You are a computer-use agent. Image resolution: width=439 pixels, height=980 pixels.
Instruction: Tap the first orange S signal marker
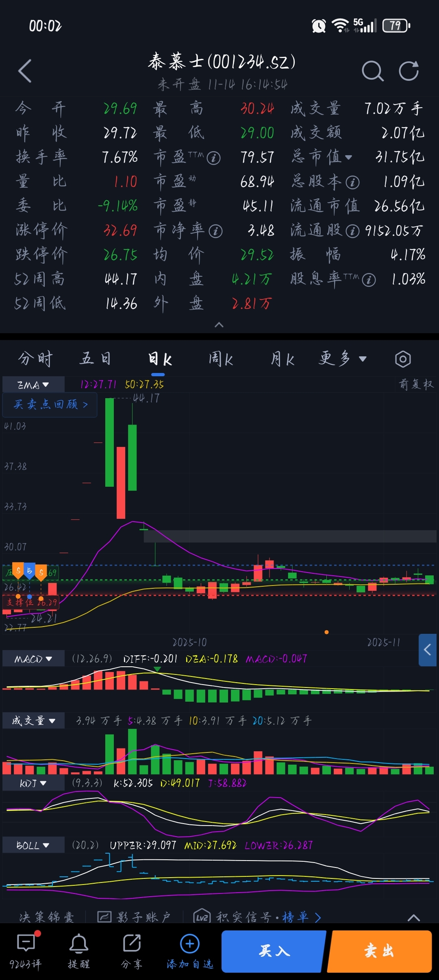tap(18, 570)
